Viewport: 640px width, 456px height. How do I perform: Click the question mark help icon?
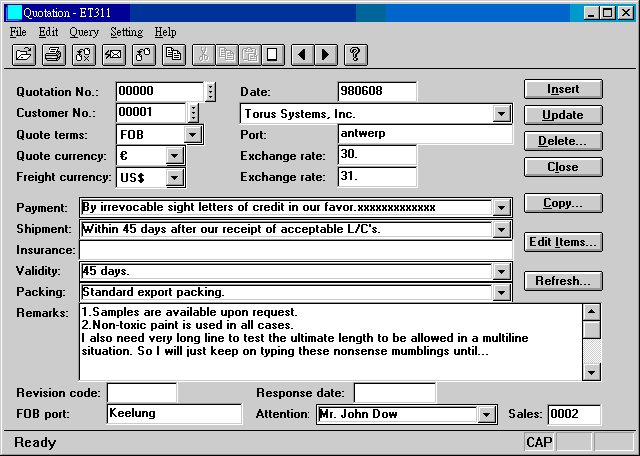pyautogui.click(x=355, y=54)
